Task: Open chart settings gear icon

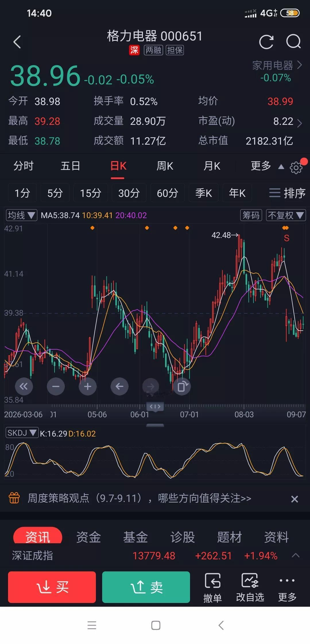Action: click(x=296, y=167)
